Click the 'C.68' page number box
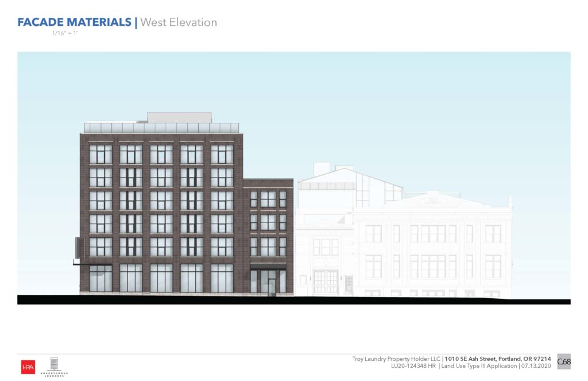 click(x=564, y=361)
